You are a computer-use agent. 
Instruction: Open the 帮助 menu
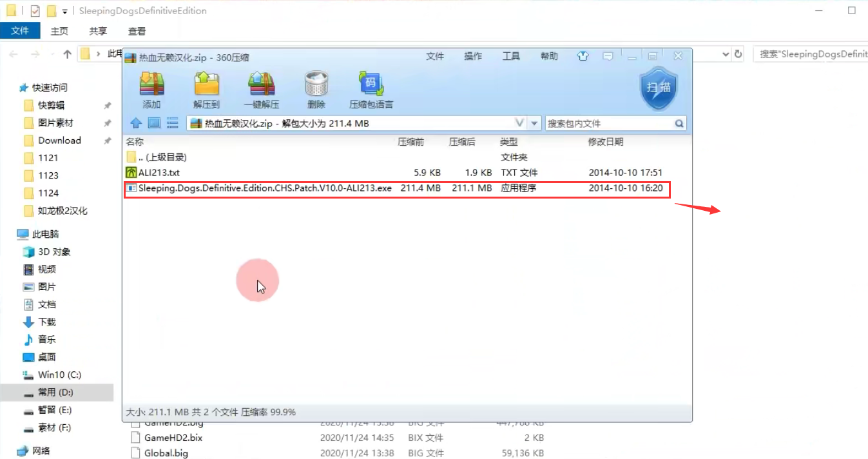coord(549,56)
